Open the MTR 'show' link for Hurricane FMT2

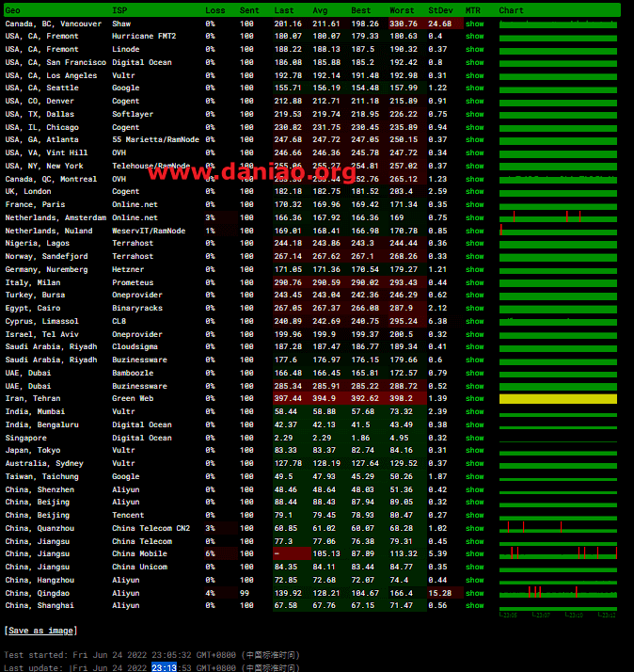[475, 36]
